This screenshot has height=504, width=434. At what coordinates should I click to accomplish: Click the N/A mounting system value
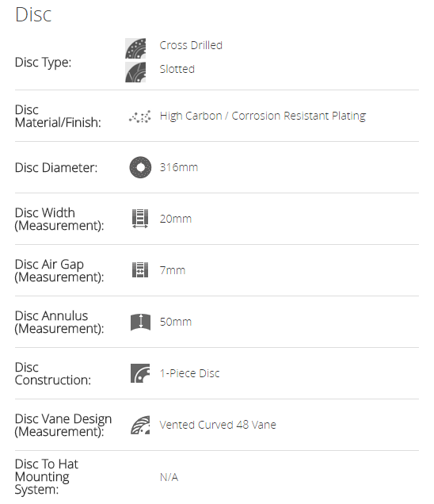(x=169, y=477)
